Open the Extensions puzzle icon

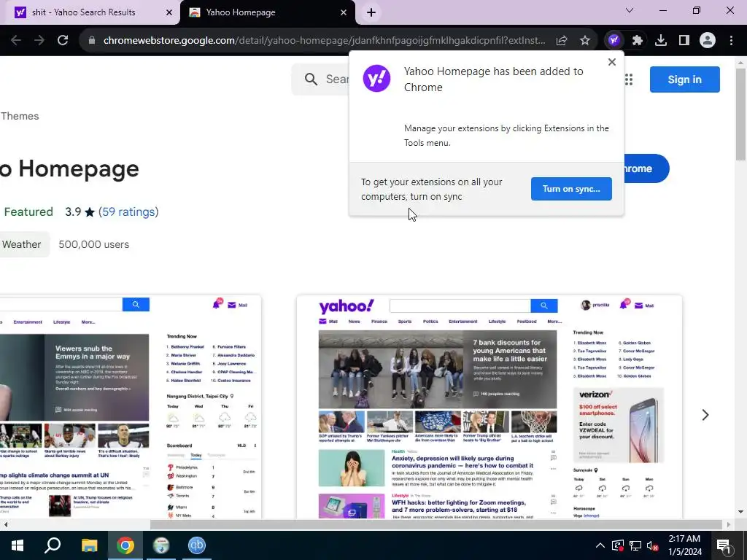[x=638, y=41]
